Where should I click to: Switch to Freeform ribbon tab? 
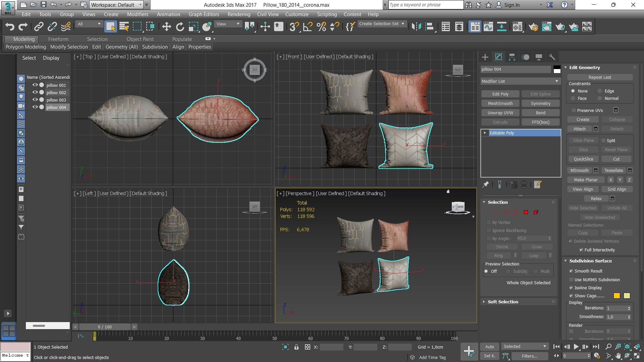click(x=58, y=39)
